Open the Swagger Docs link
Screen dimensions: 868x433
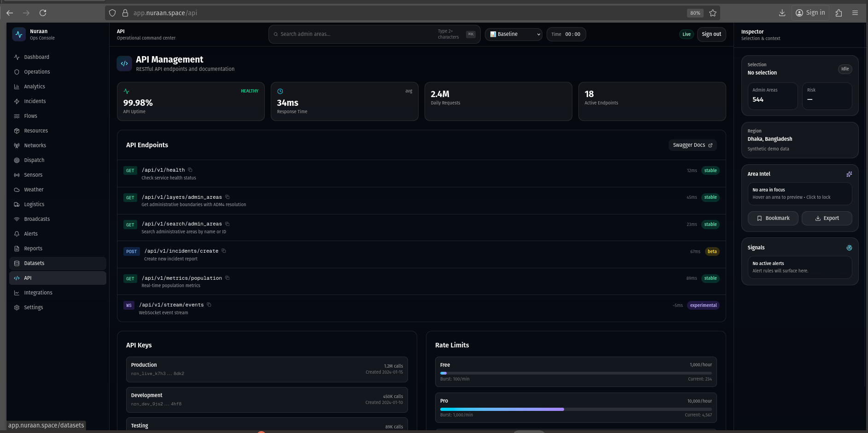click(692, 145)
